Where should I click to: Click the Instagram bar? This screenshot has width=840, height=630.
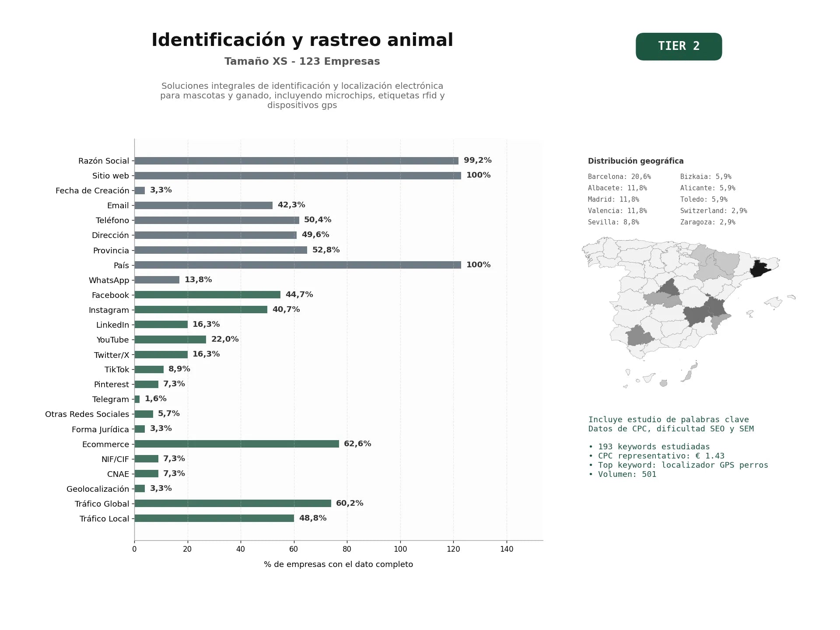201,310
